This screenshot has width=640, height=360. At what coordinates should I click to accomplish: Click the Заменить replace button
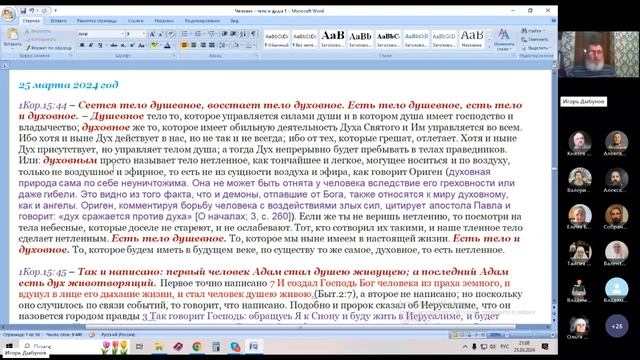(535, 40)
